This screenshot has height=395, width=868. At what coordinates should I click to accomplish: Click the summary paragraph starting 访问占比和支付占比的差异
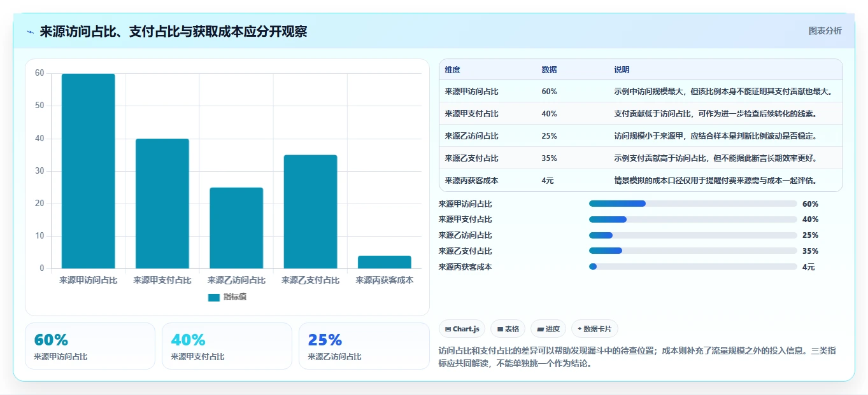637,357
